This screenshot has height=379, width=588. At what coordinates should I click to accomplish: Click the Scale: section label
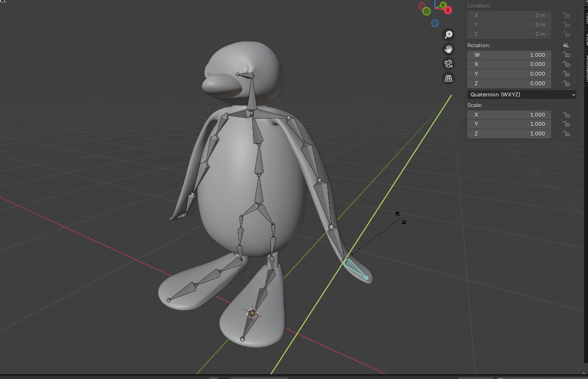pyautogui.click(x=475, y=105)
